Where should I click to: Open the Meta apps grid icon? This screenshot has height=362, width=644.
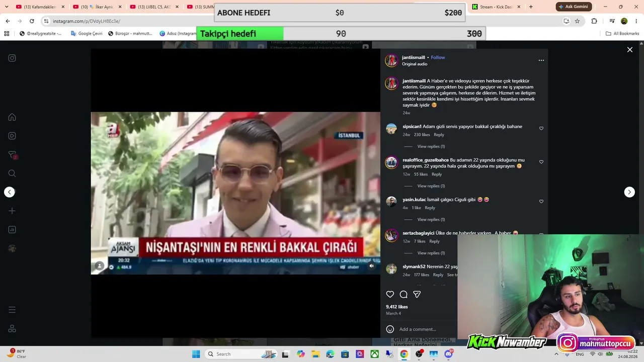click(x=12, y=329)
